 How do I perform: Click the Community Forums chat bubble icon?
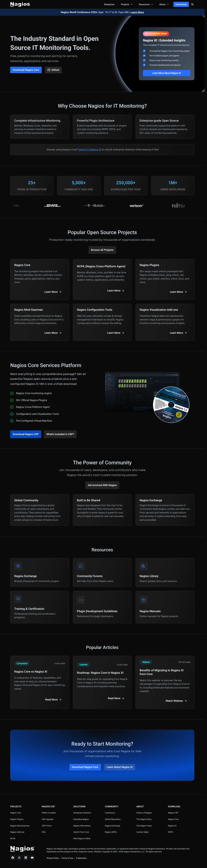click(x=81, y=566)
